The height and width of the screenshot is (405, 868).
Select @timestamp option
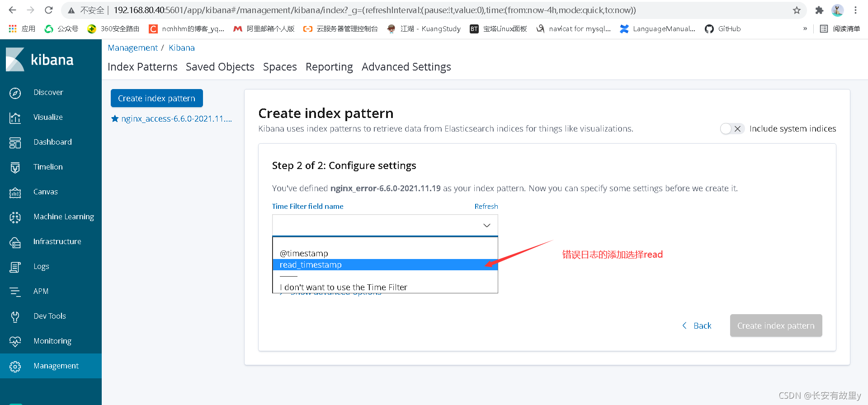tap(385, 253)
